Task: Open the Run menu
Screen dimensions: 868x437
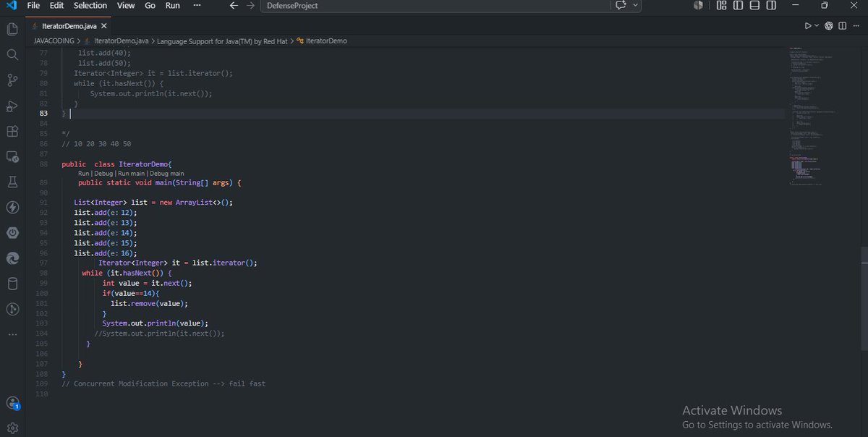Action: click(173, 5)
